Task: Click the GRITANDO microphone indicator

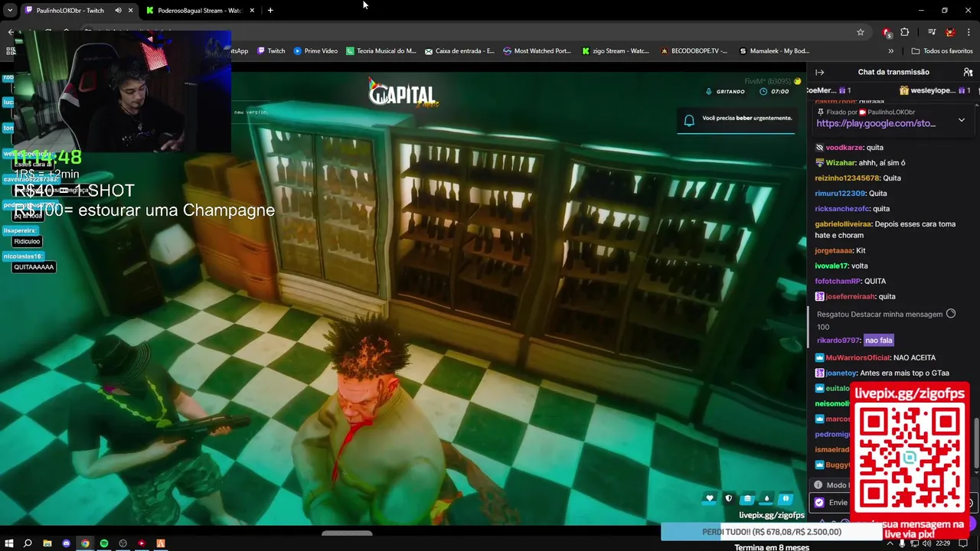Action: (x=726, y=91)
